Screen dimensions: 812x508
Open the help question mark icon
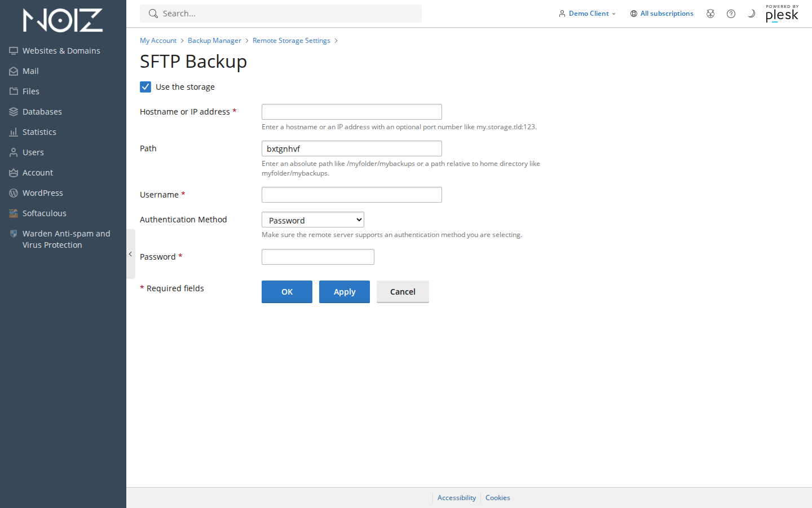click(731, 14)
